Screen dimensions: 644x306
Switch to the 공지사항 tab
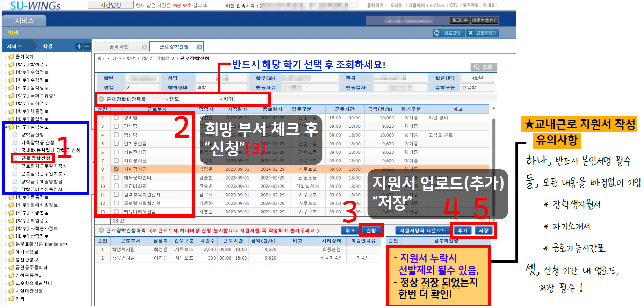coord(119,47)
